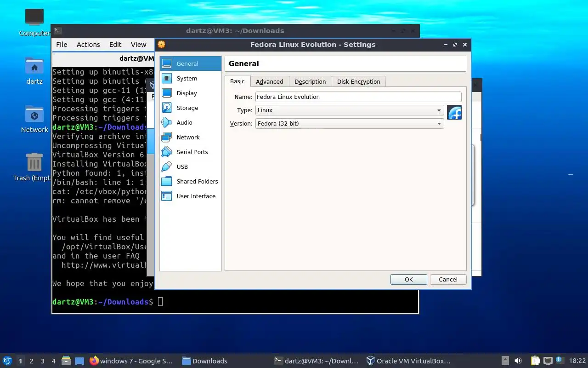Open the terminal Edit menu
This screenshot has width=588, height=368.
pos(115,45)
